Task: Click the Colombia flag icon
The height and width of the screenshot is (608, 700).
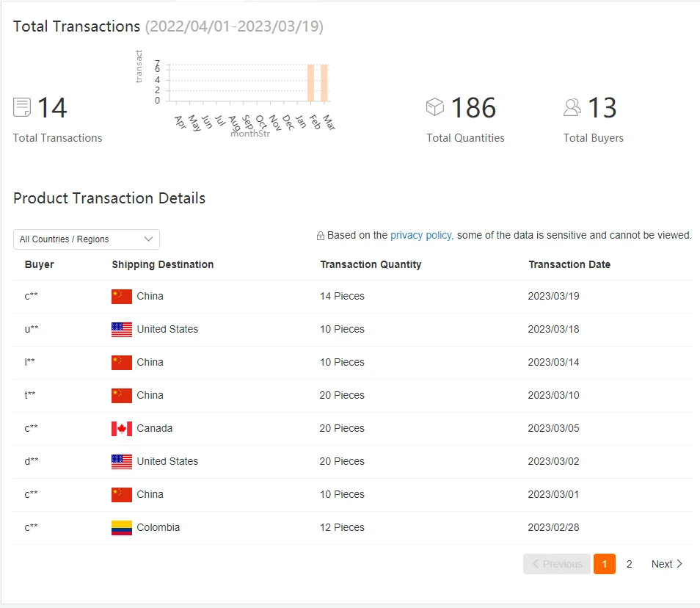Action: [121, 527]
